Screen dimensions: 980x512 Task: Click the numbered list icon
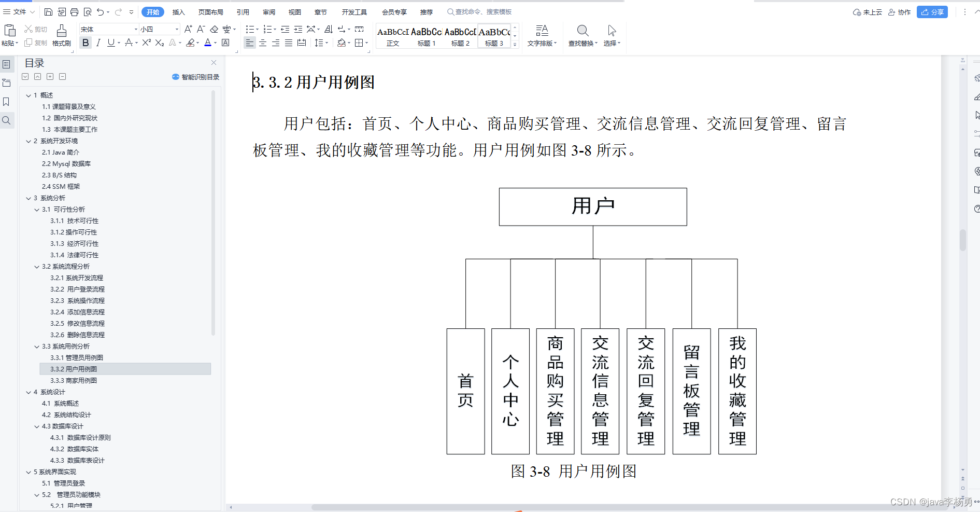click(267, 29)
